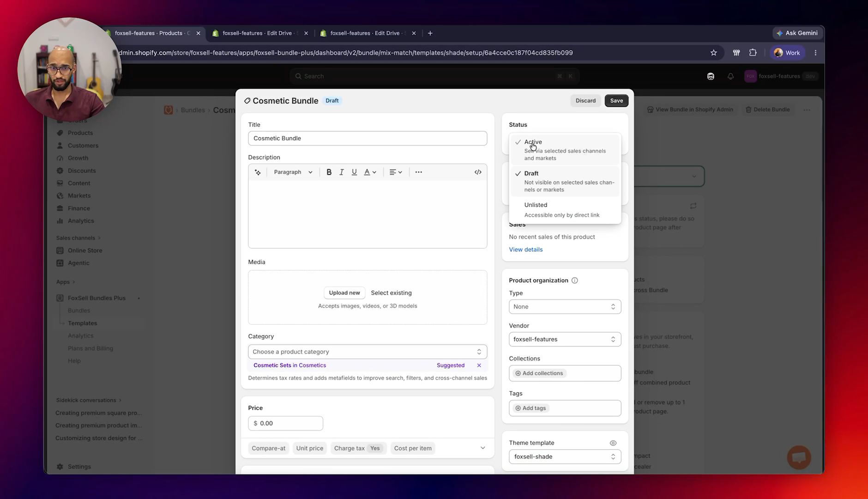Open the chat support bubble
The image size is (868, 499).
[799, 457]
